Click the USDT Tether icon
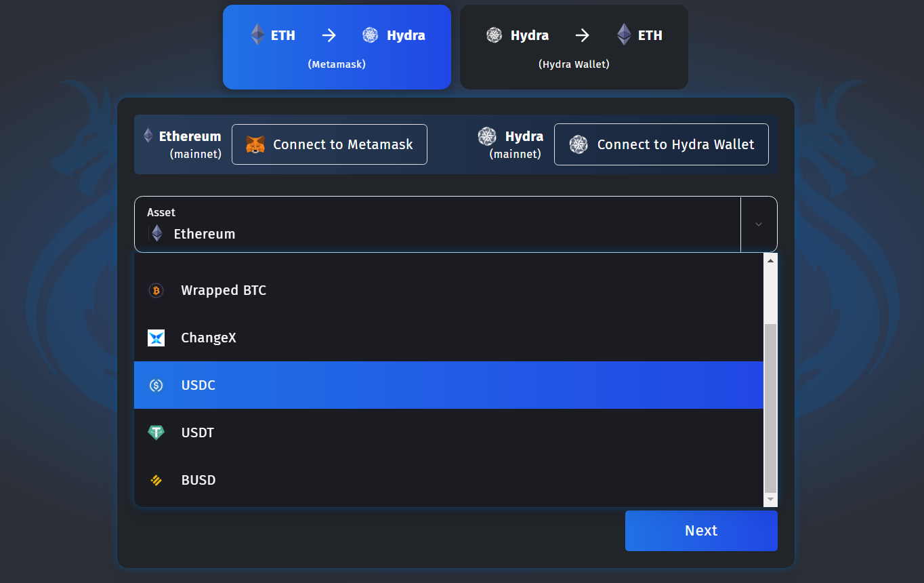Viewport: 924px width, 583px height. click(x=156, y=433)
